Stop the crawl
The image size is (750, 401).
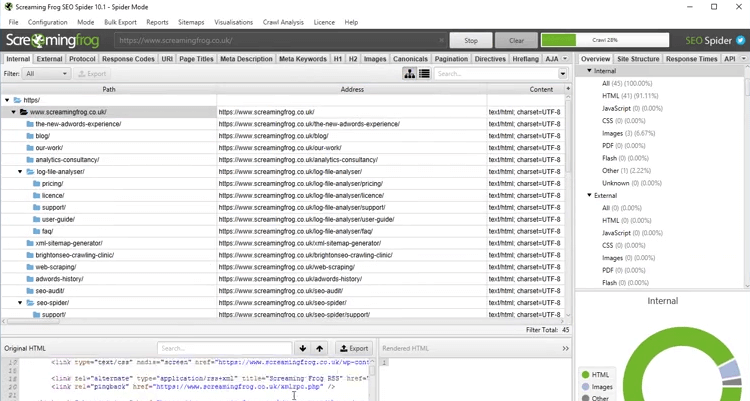[471, 41]
